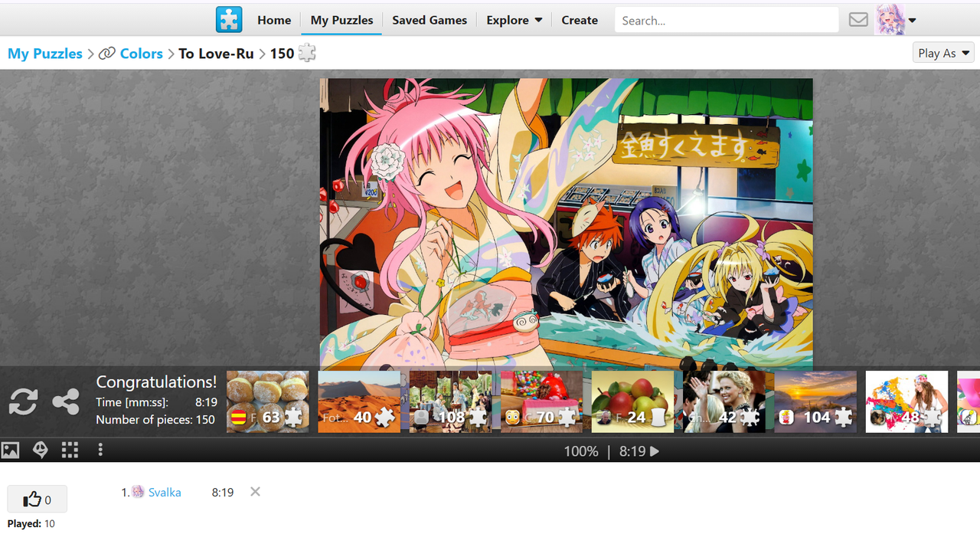Open Saved Games page
This screenshot has height=534, width=980.
pyautogui.click(x=430, y=20)
